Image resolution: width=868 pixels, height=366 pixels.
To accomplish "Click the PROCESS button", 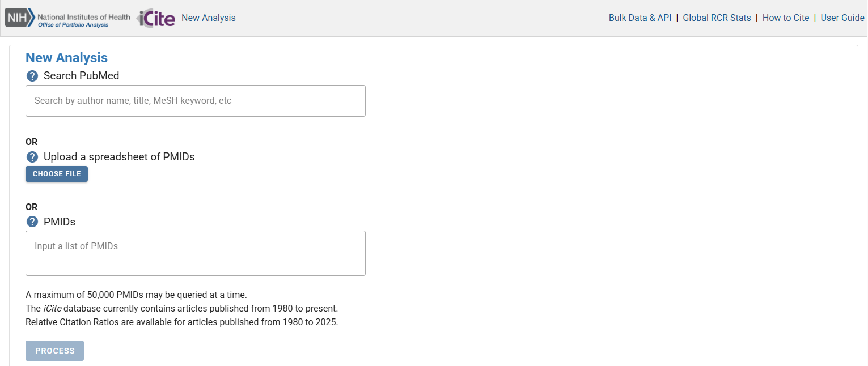I will pos(54,350).
